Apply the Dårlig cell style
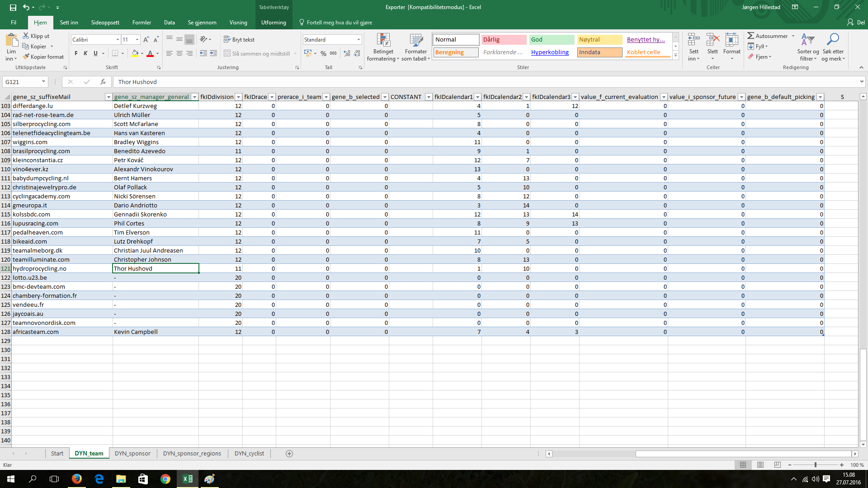868x488 pixels. (503, 39)
